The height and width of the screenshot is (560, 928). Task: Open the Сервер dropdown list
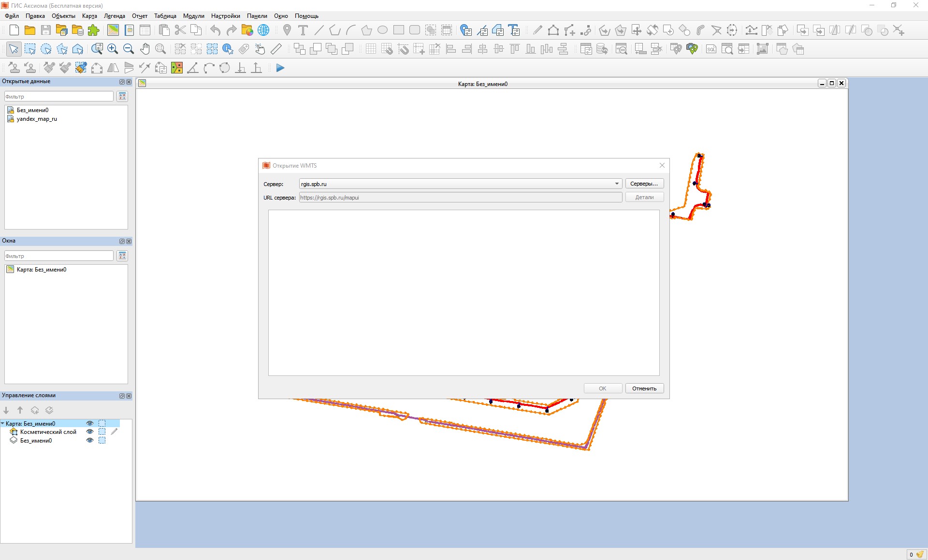pyautogui.click(x=617, y=184)
